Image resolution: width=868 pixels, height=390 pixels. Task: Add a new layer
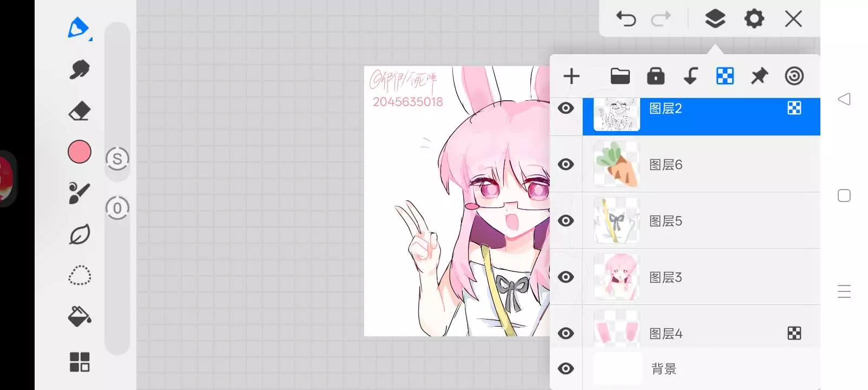[571, 76]
